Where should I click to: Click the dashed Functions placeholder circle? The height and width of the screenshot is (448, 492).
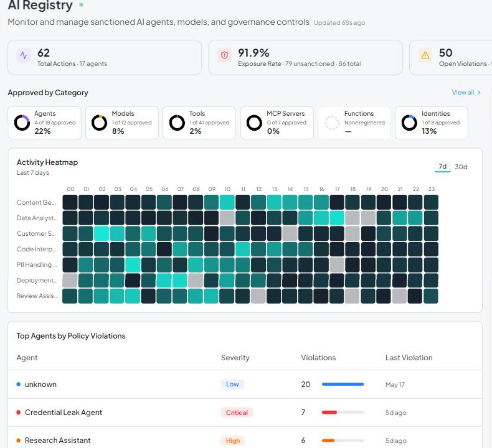(x=332, y=123)
